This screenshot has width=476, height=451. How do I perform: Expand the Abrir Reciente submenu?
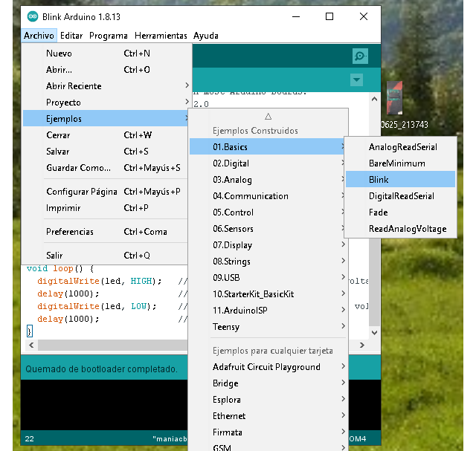point(74,86)
